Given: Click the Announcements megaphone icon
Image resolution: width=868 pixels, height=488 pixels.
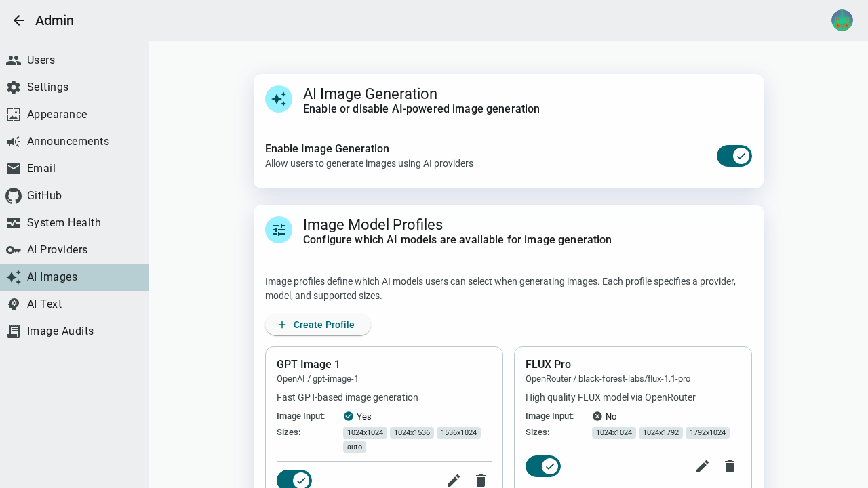Looking at the screenshot, I should point(14,142).
